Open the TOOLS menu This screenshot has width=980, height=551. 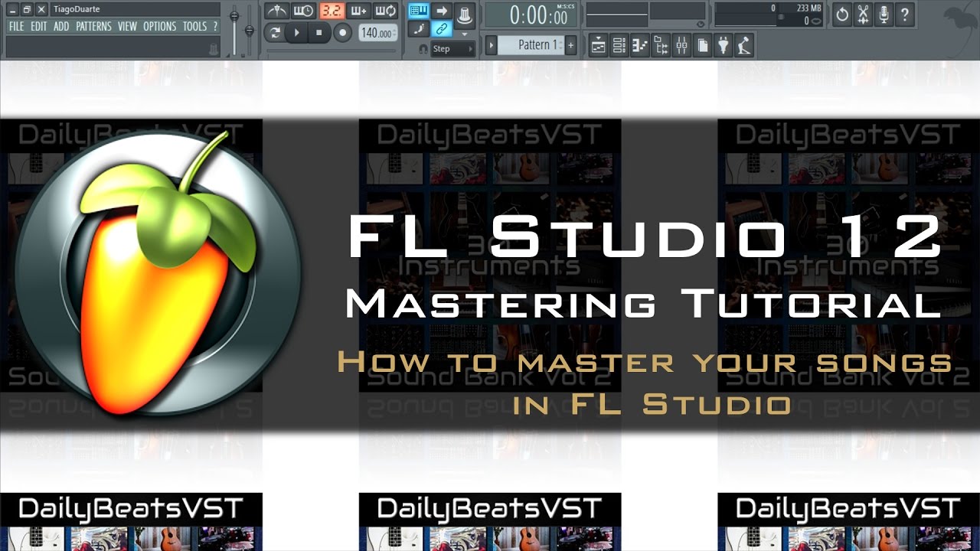coord(194,26)
